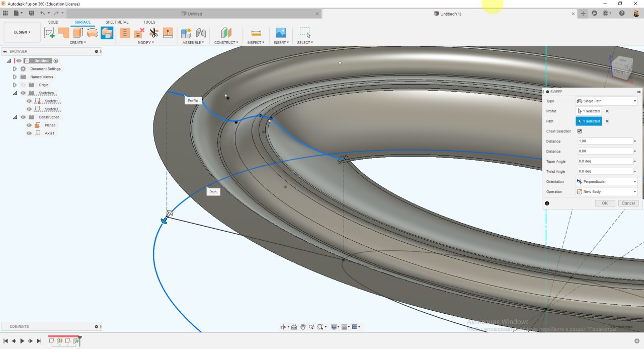Switch to the Sheet Metal tab

(117, 22)
